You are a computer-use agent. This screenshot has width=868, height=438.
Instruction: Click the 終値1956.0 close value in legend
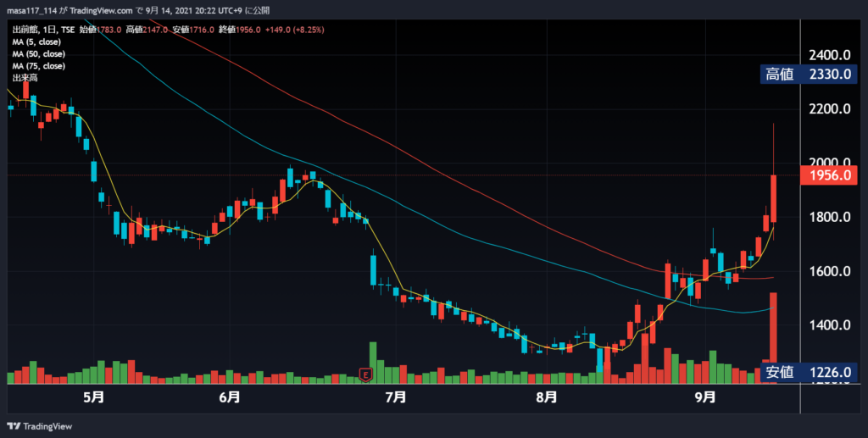click(240, 30)
